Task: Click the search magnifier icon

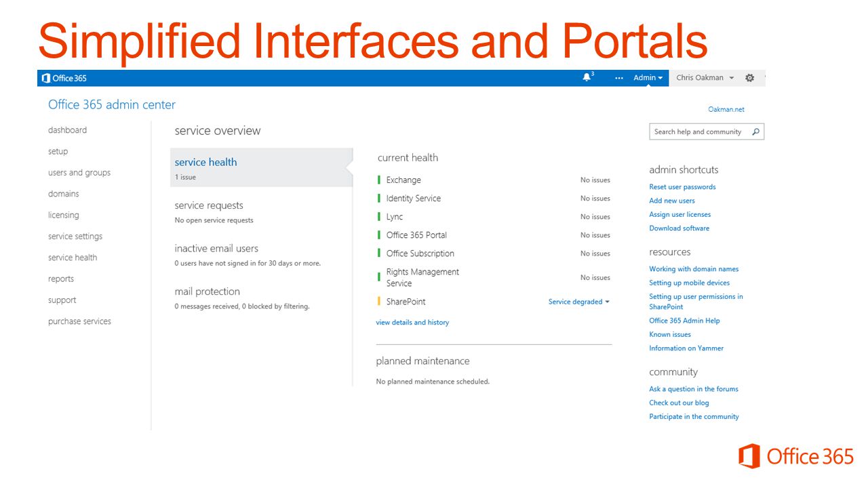Action: click(x=755, y=131)
